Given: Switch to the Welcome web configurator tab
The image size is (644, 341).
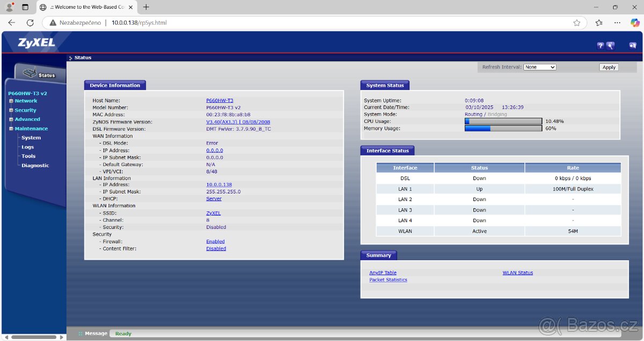Looking at the screenshot, I should click(x=86, y=7).
